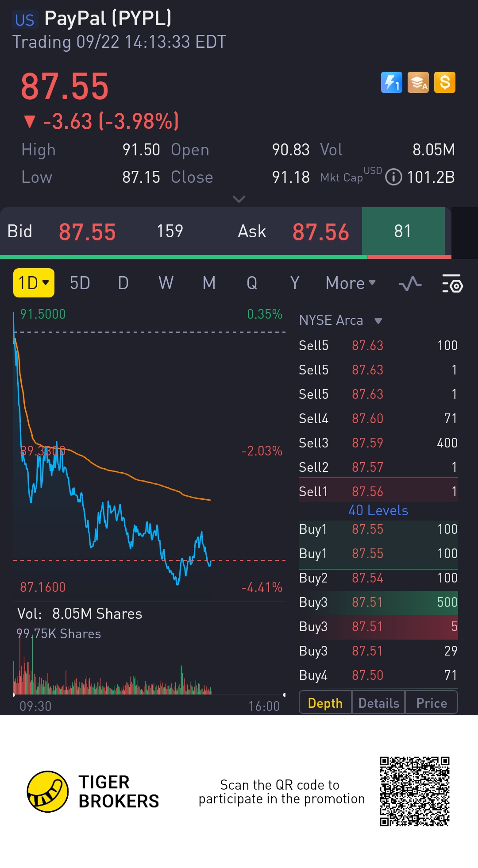
Task: Select the Price tab
Action: (x=432, y=703)
